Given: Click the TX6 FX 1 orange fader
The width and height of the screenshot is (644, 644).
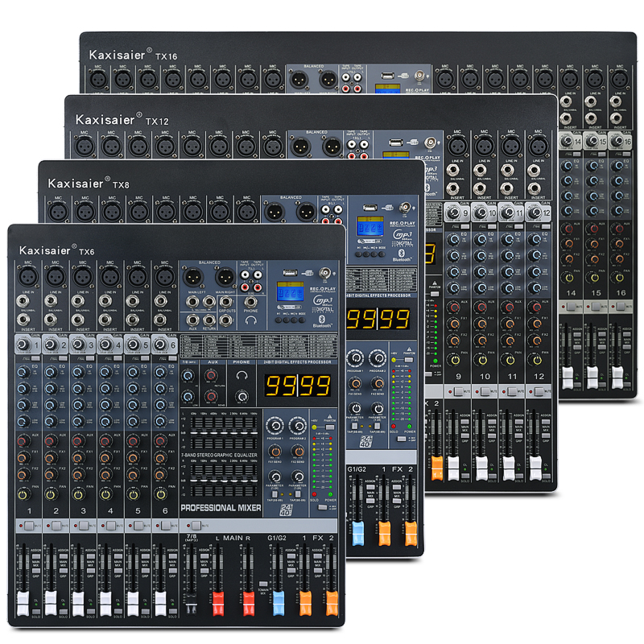Looking at the screenshot, I should 305,603.
